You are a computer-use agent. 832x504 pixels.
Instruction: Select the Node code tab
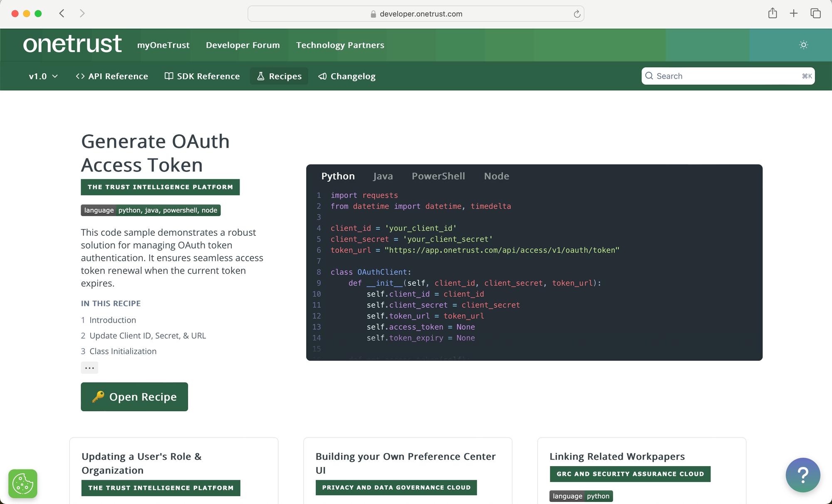[x=496, y=176]
